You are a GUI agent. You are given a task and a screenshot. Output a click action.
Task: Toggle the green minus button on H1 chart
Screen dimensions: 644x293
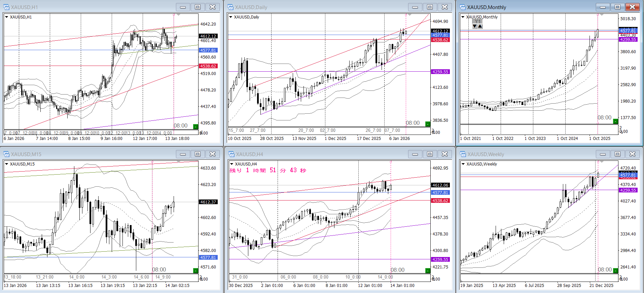pos(195,126)
